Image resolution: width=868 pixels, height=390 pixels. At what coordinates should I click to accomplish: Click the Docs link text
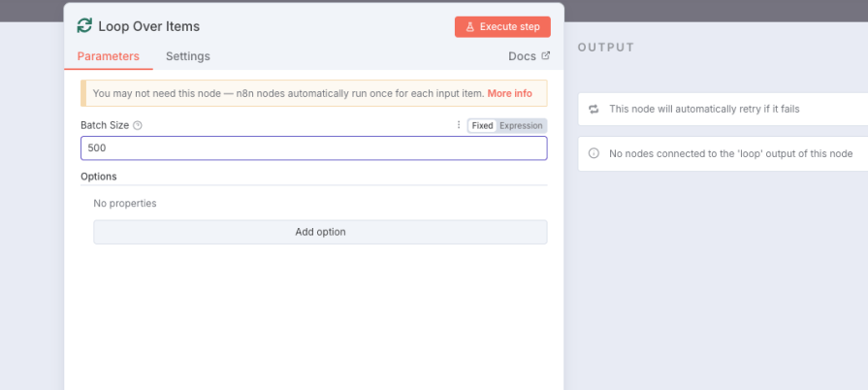point(522,56)
